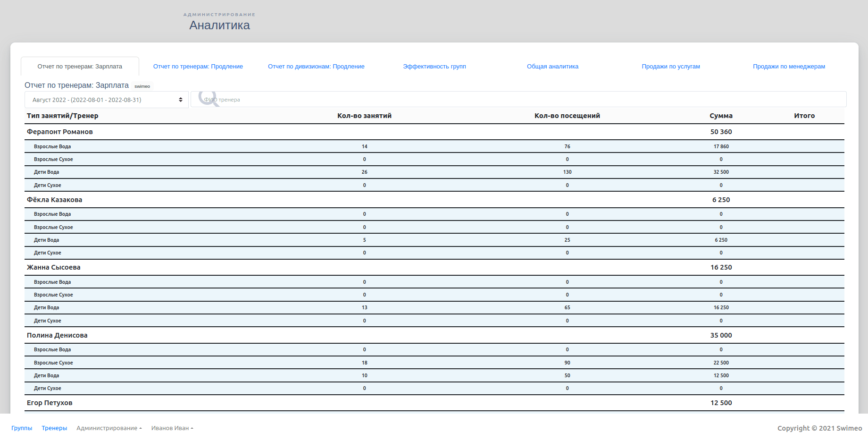This screenshot has width=868, height=441.
Task: Open the Продажи по услугам tab
Action: point(671,67)
